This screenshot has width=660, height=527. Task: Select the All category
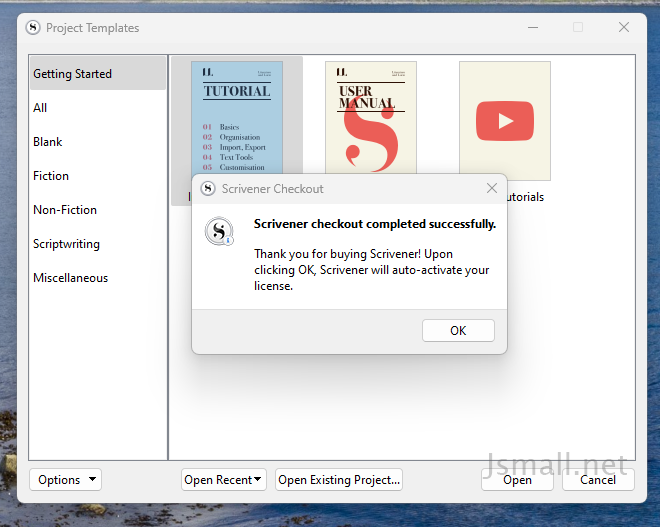(x=98, y=108)
